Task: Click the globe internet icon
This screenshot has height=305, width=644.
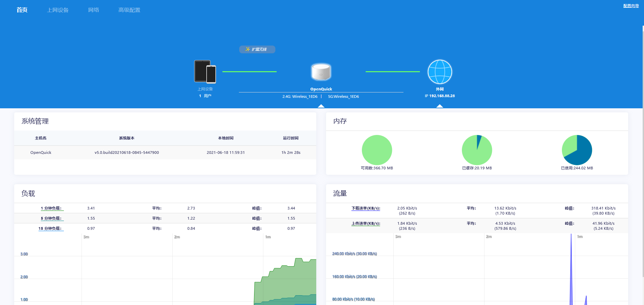Action: [440, 72]
